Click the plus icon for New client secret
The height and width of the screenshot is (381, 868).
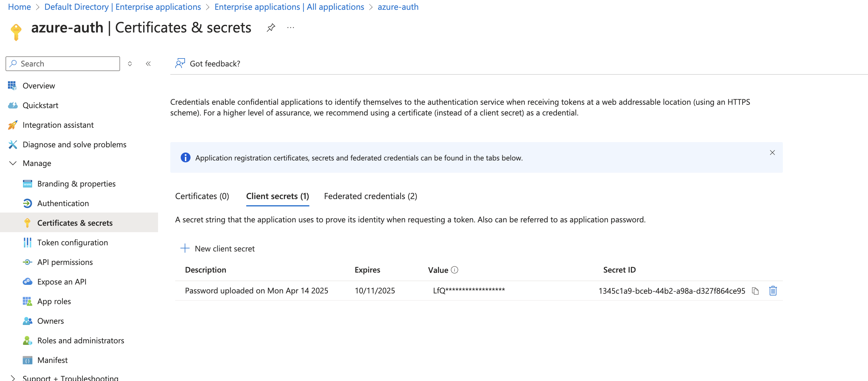(185, 248)
